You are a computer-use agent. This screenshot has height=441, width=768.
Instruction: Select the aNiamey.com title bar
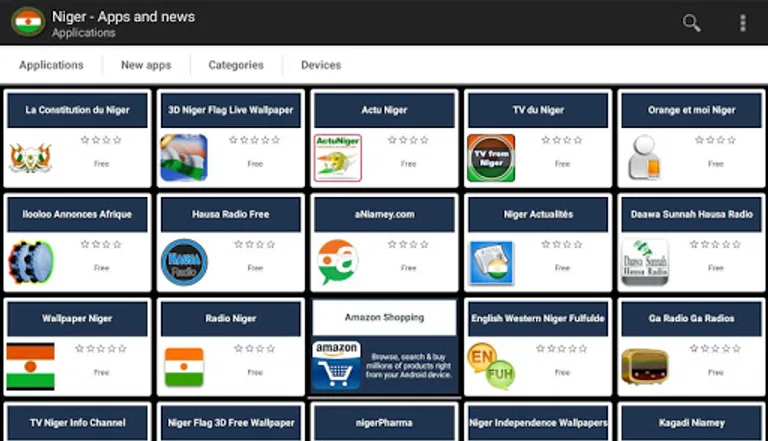pyautogui.click(x=384, y=215)
